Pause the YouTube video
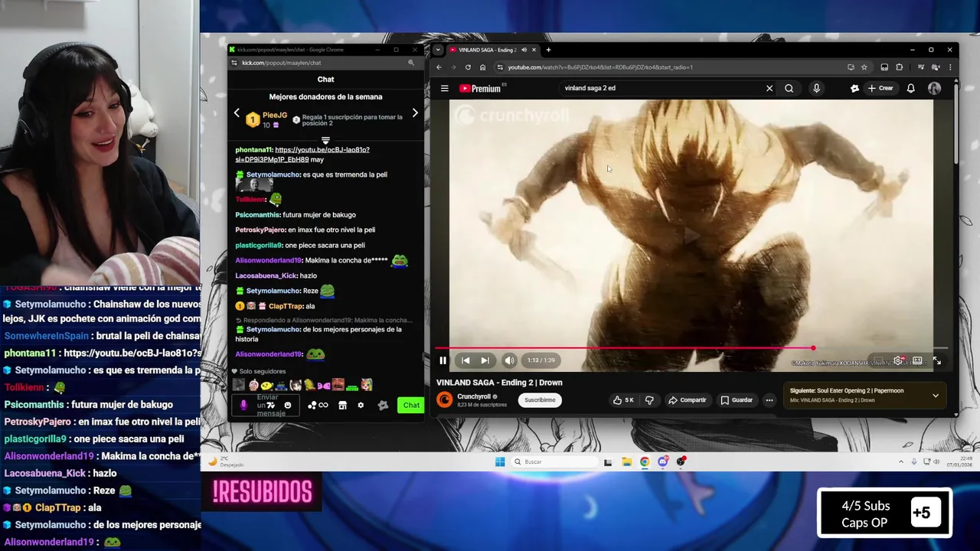The image size is (980, 551). pos(443,360)
